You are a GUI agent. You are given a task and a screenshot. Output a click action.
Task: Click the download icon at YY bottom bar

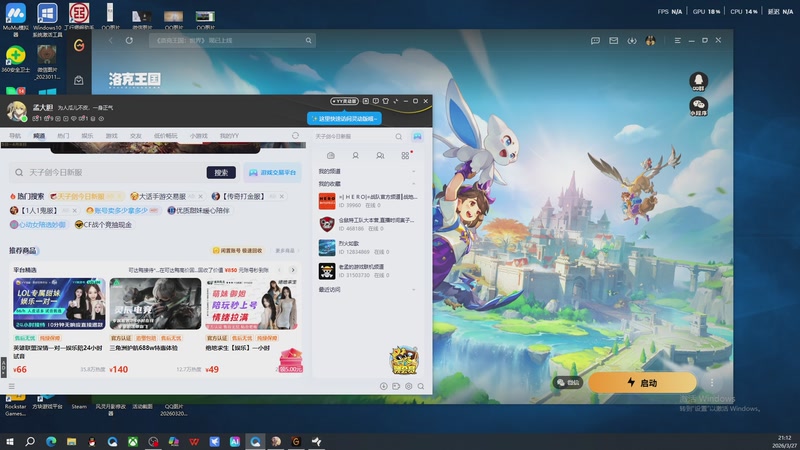click(384, 386)
